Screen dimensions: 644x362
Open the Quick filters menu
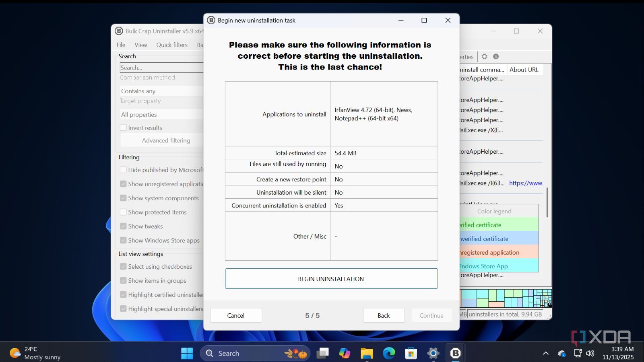click(172, 45)
